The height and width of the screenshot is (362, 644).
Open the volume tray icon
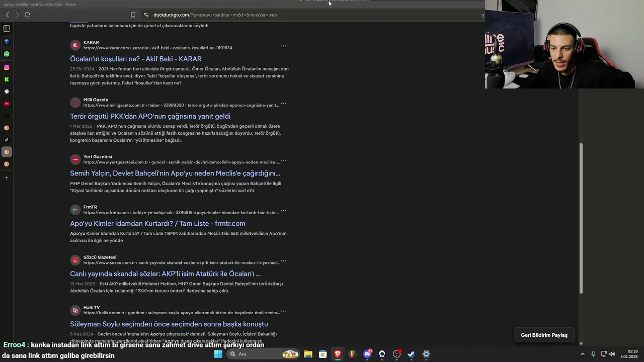(612, 354)
